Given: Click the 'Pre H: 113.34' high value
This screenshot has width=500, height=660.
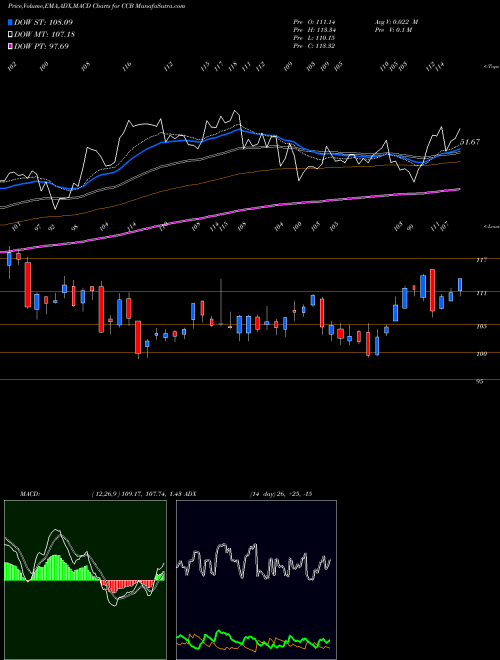Looking at the screenshot, I should pos(314,30).
